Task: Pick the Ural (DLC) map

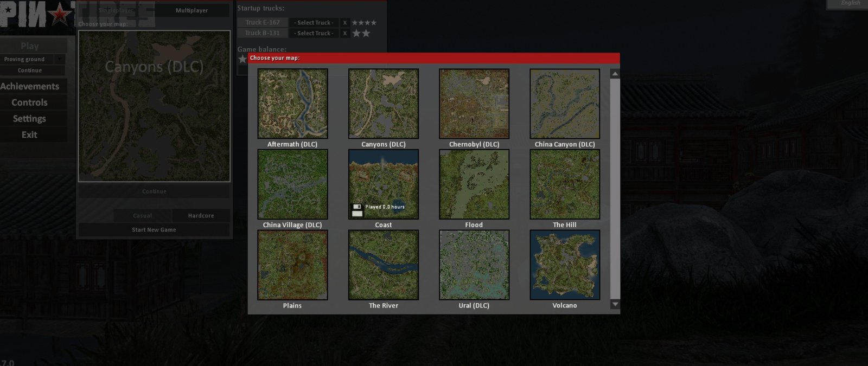Action: click(x=474, y=265)
